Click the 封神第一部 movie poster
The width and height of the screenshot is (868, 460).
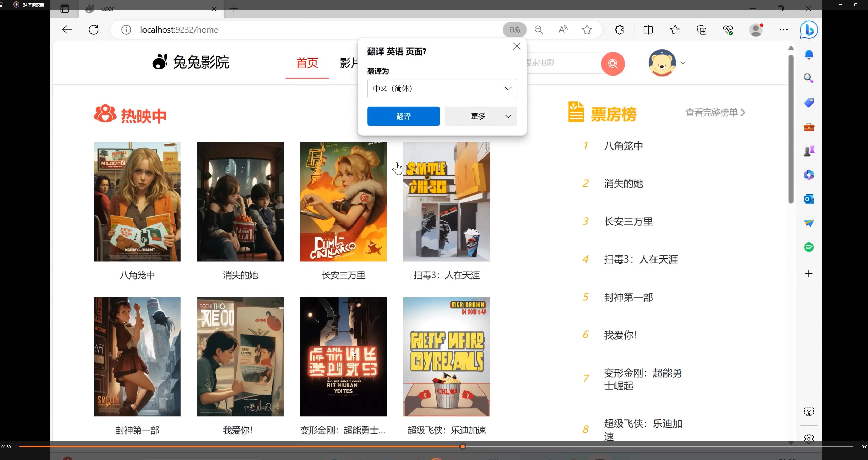pyautogui.click(x=137, y=356)
